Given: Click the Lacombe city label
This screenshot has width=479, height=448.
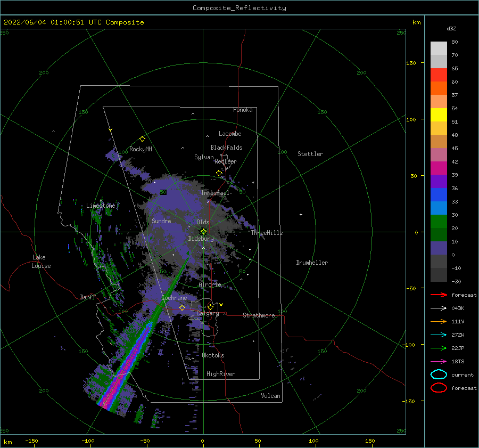Looking at the screenshot, I should [x=230, y=134].
